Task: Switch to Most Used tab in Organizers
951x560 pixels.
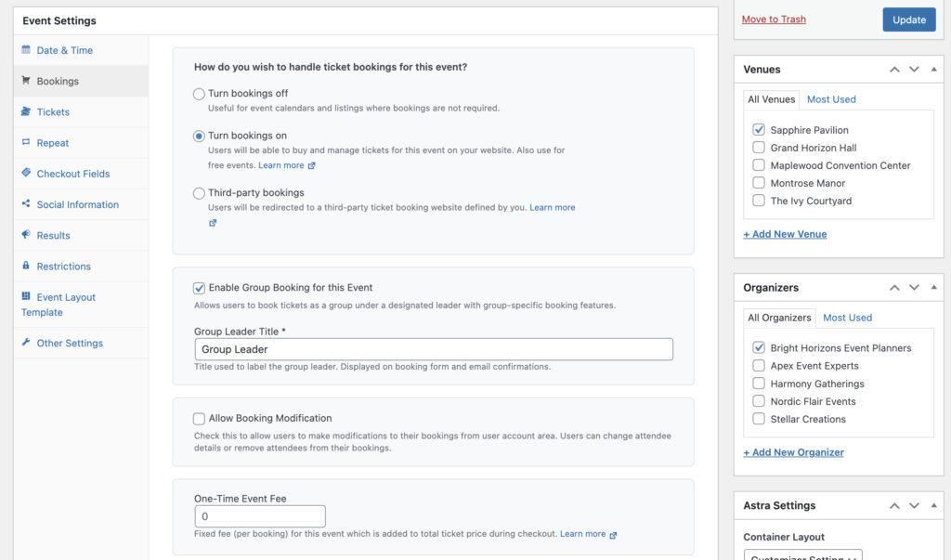Action: [x=847, y=318]
